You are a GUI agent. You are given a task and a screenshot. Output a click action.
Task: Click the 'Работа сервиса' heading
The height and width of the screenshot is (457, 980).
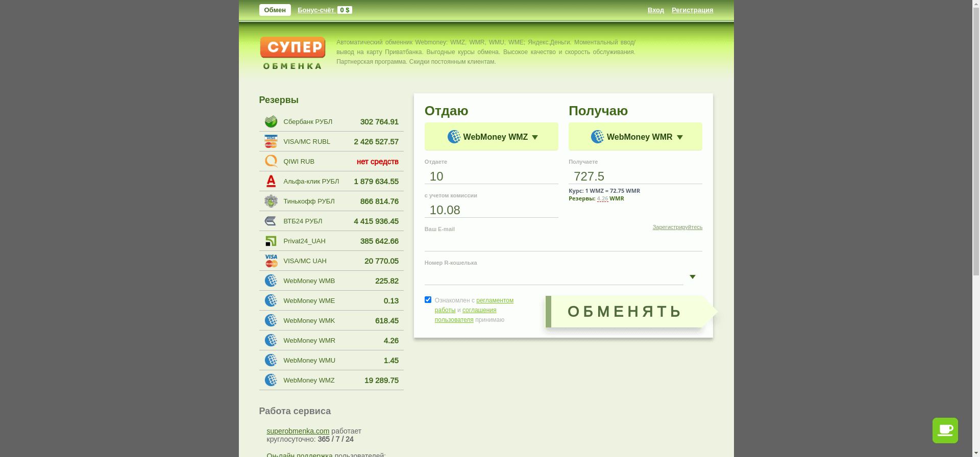click(295, 411)
